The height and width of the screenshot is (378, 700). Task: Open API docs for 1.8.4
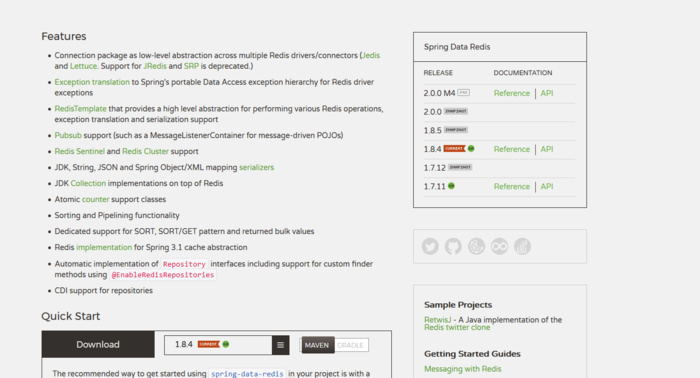pyautogui.click(x=547, y=149)
